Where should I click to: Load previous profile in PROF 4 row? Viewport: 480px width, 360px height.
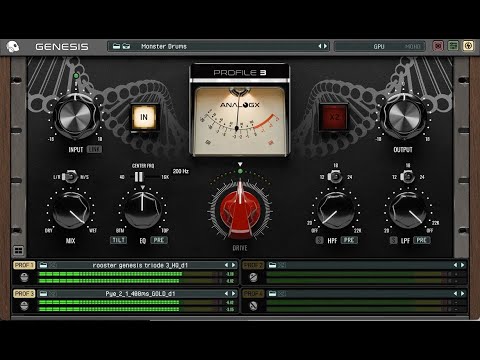click(455, 294)
